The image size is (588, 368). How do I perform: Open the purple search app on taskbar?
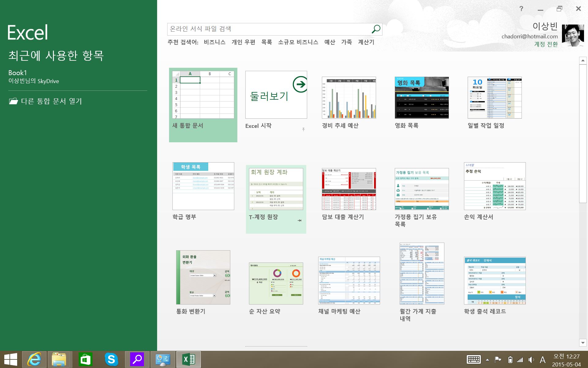click(137, 359)
